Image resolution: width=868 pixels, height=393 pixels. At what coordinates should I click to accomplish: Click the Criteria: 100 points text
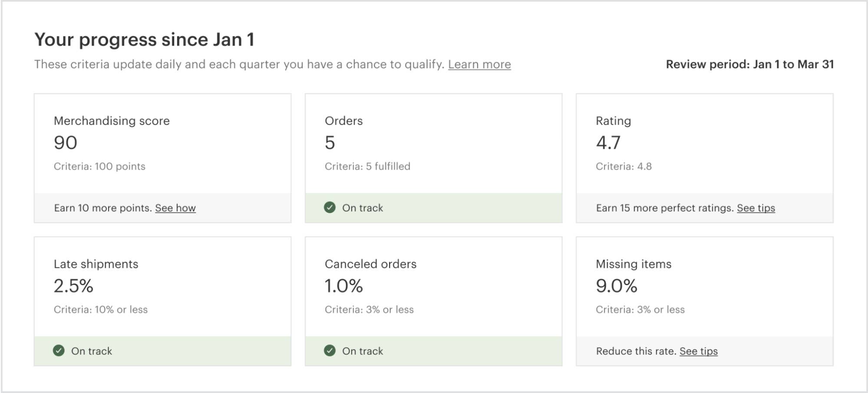[x=99, y=166]
